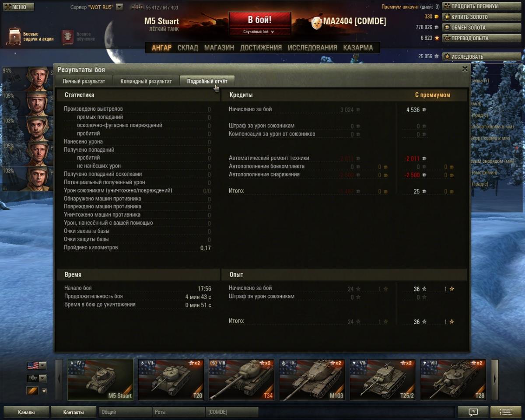This screenshot has width=525, height=420.
Task: Switch to [COMDE] clan chat tab
Action: pyautogui.click(x=232, y=412)
